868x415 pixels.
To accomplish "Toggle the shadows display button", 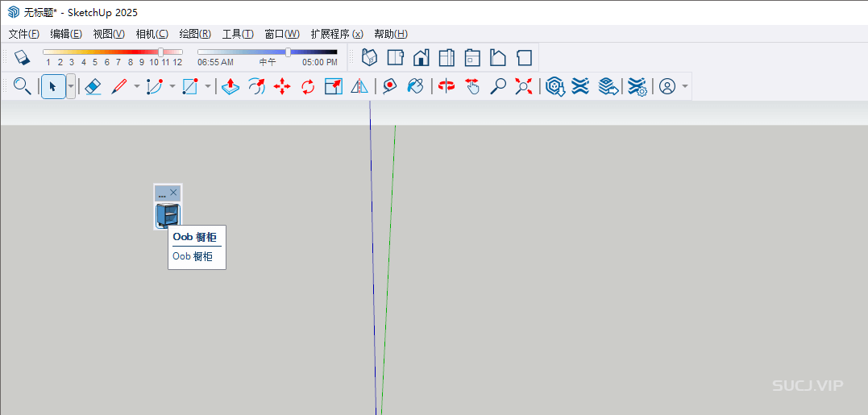I will [x=22, y=57].
